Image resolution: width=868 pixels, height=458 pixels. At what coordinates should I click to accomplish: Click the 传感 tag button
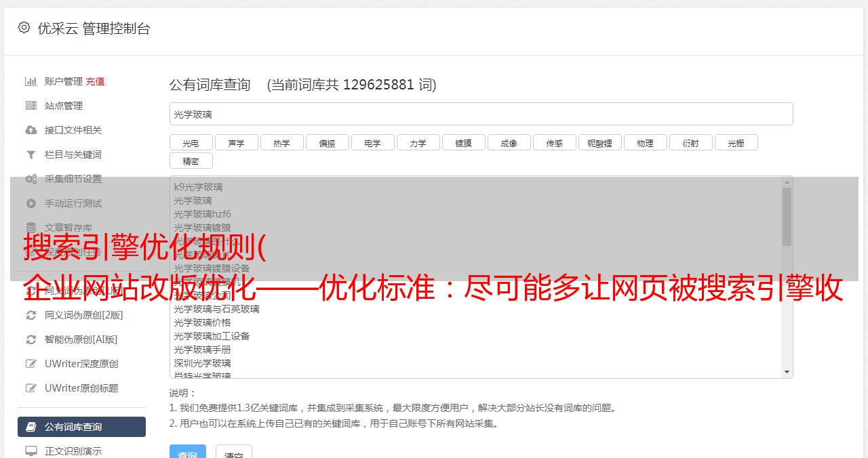pos(554,142)
